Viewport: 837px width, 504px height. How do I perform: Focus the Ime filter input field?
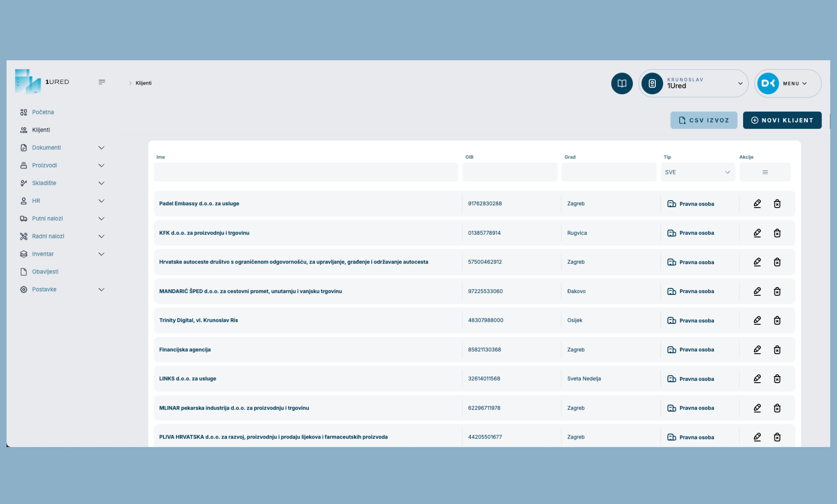(x=305, y=172)
